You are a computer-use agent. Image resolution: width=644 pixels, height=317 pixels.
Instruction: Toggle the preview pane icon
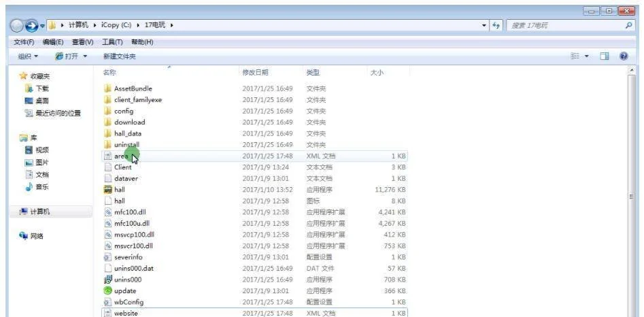604,56
